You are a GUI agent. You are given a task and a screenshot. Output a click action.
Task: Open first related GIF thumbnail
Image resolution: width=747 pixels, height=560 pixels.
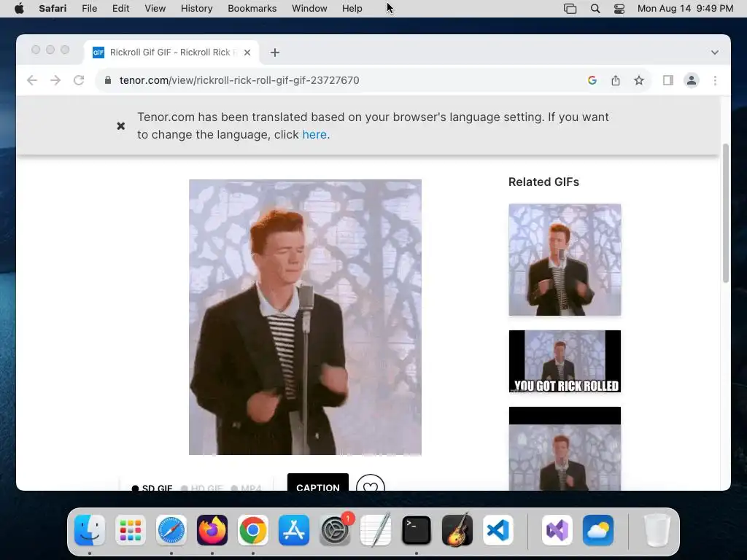pyautogui.click(x=565, y=260)
